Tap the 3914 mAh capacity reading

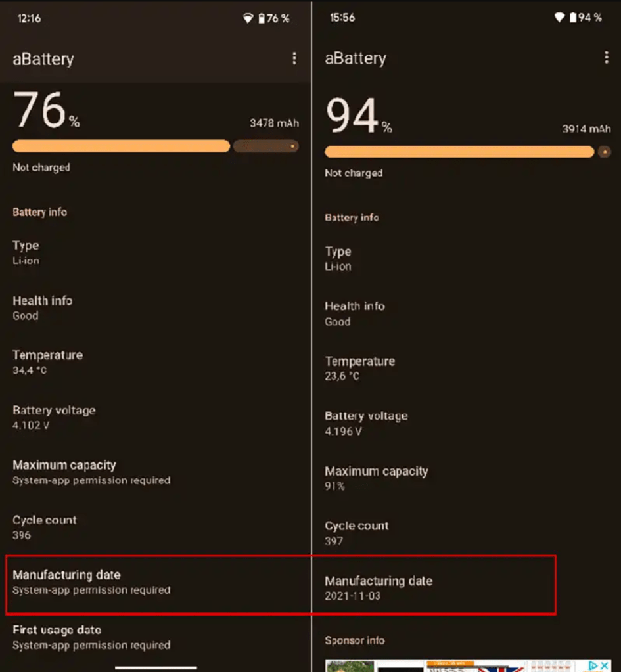(x=586, y=129)
